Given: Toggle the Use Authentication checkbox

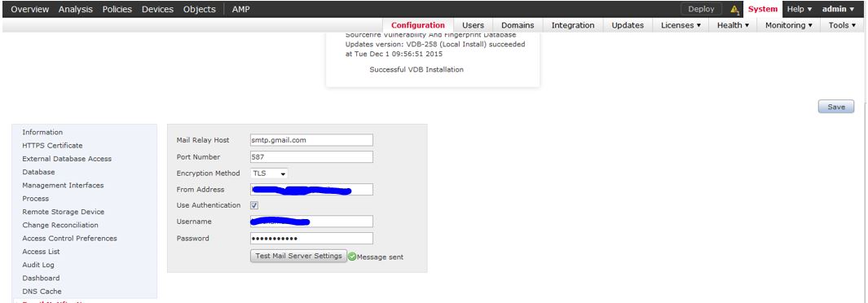Looking at the screenshot, I should [254, 205].
